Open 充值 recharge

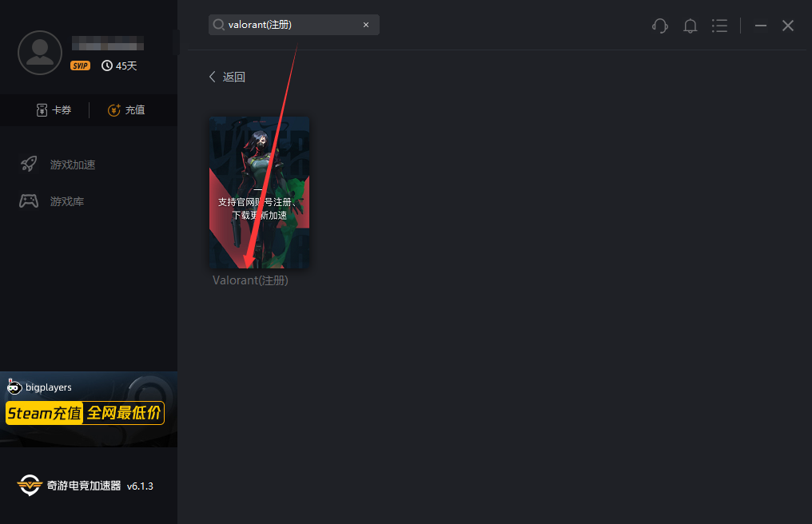coord(126,109)
